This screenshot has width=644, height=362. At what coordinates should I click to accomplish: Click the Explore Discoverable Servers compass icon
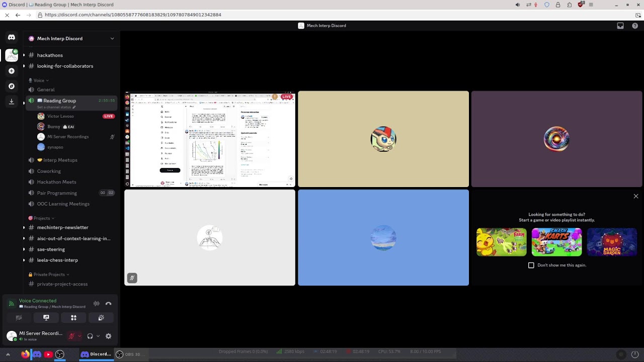click(12, 86)
